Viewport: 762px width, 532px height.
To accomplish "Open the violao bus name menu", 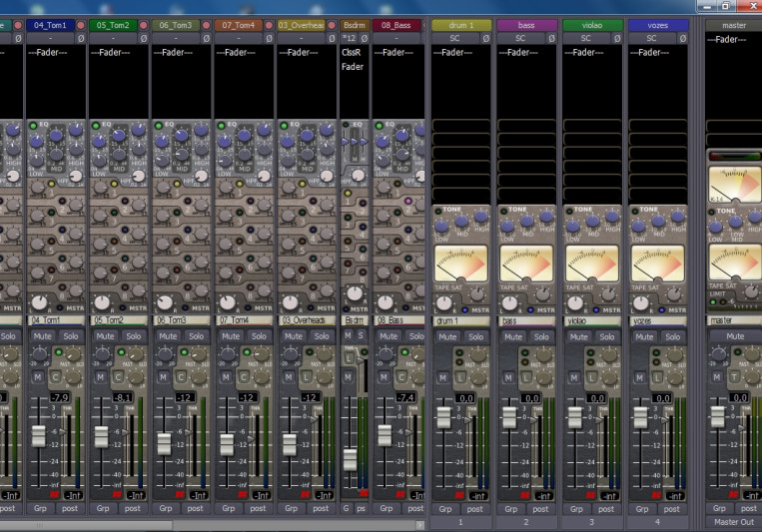I will point(592,25).
